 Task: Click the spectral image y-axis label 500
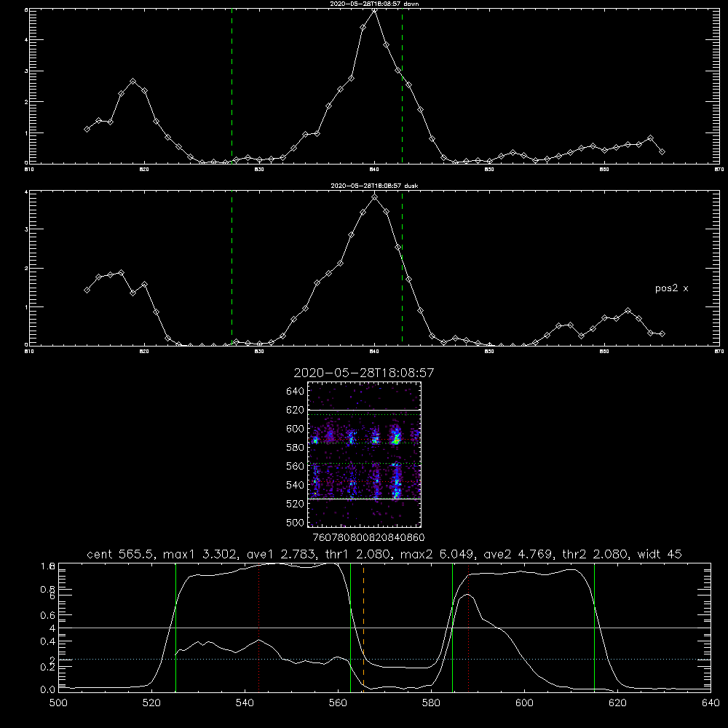pyautogui.click(x=296, y=522)
